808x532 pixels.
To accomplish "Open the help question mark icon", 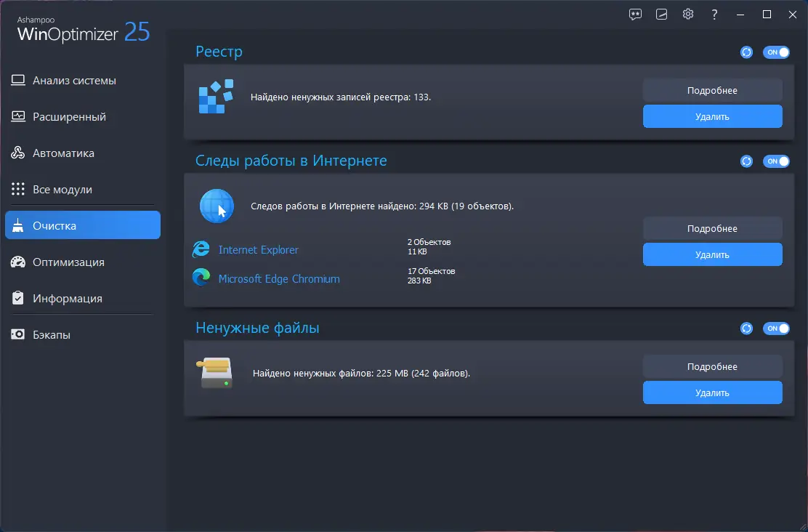I will [x=714, y=15].
